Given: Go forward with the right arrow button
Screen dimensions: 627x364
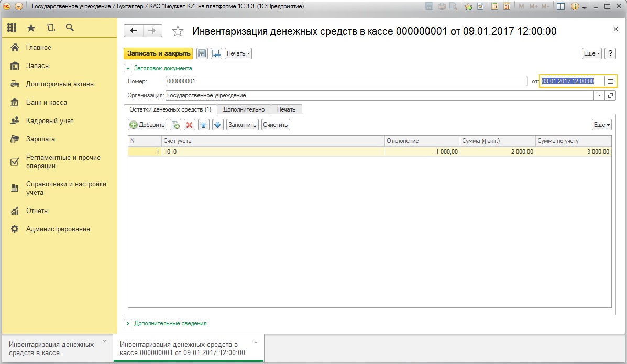Looking at the screenshot, I should tap(152, 31).
